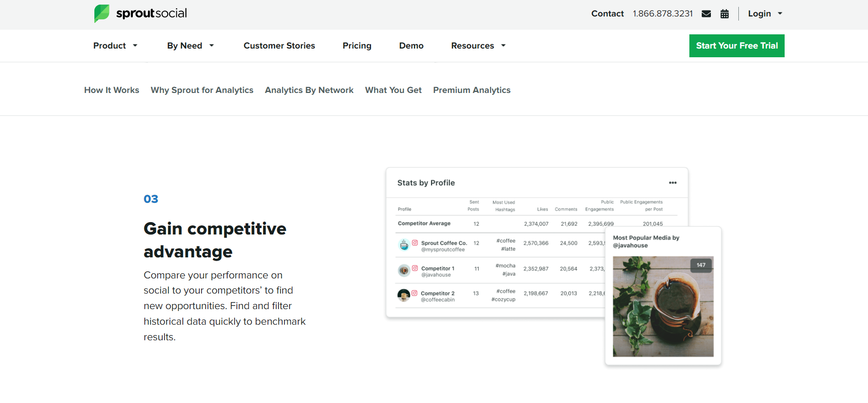Click the @javahouse handle in the table

(x=436, y=275)
